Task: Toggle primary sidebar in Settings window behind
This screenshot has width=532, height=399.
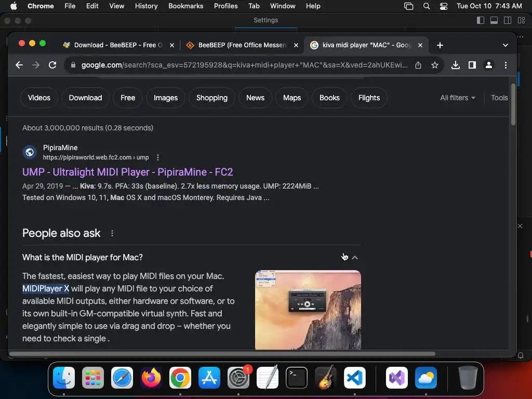Action: (481, 20)
